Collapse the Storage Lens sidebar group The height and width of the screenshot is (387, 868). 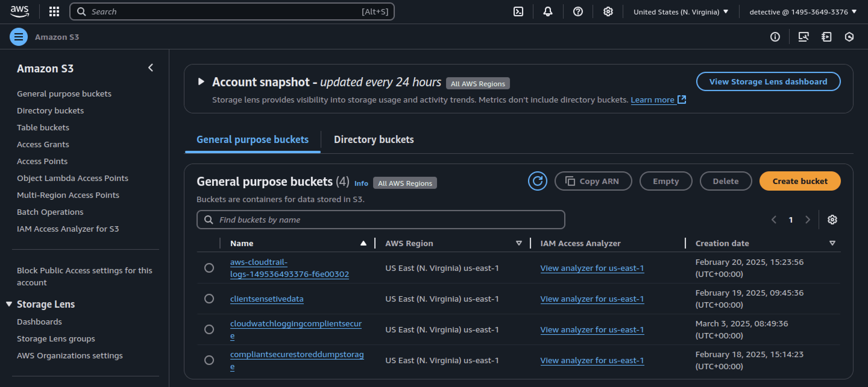click(9, 304)
